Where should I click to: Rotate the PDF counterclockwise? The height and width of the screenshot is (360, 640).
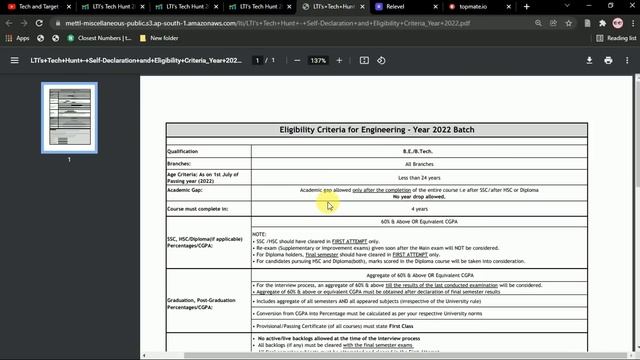click(381, 60)
